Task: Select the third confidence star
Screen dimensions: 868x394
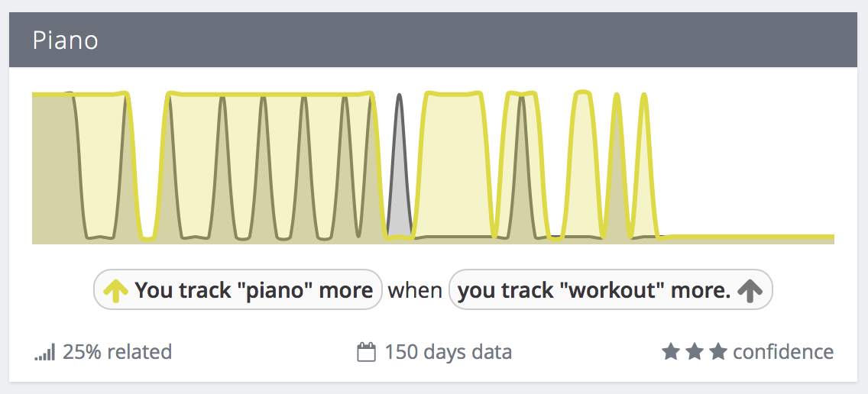Action: click(x=718, y=351)
